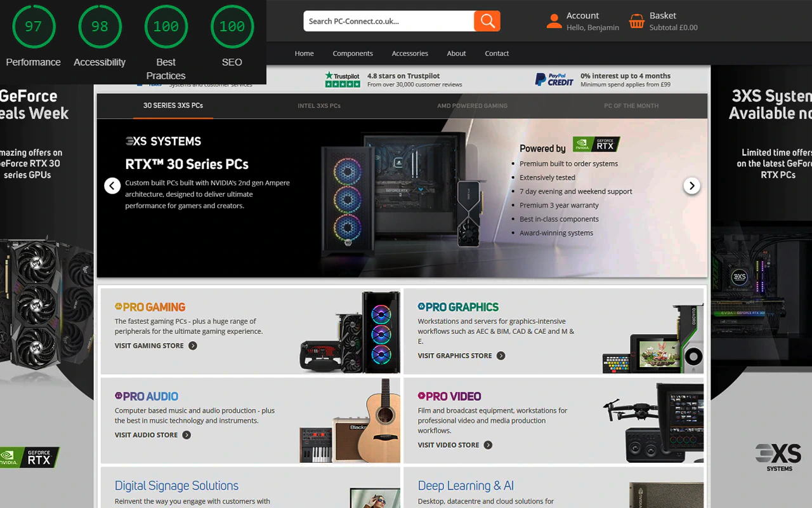The height and width of the screenshot is (508, 812).
Task: Open the Digital Signage Solutions link
Action: tap(176, 486)
